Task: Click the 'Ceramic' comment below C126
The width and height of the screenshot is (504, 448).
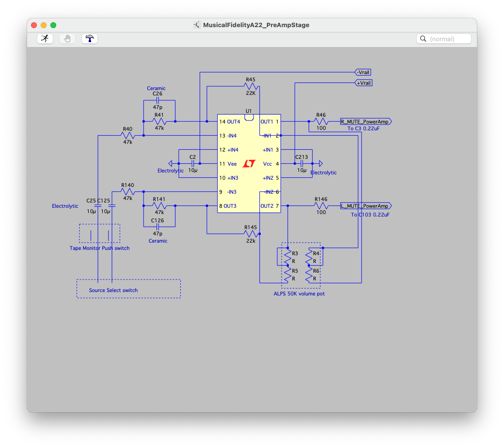Action: [158, 241]
